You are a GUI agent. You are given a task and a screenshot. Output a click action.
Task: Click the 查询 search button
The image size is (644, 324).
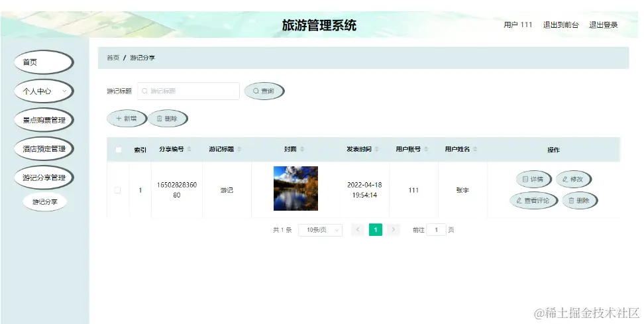264,91
